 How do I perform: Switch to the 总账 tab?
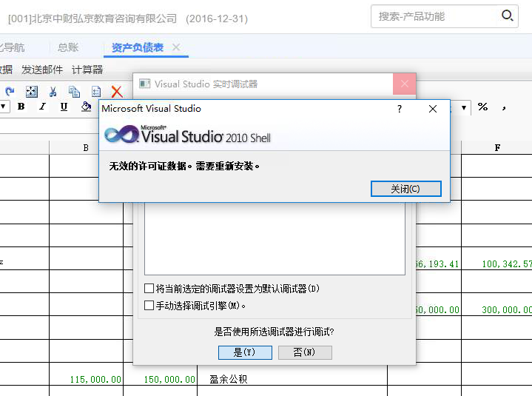click(x=68, y=47)
